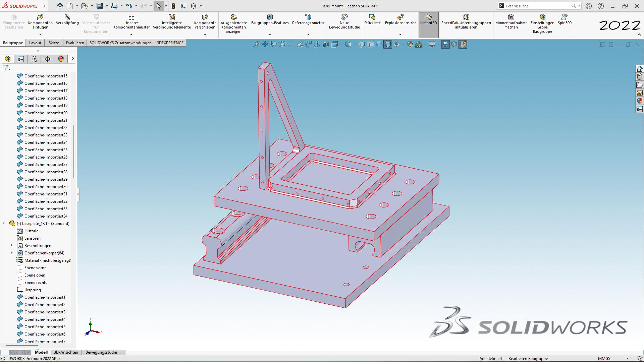644x362 pixels.
Task: Click Neue Bewegungsstudie button
Action: 344,22
